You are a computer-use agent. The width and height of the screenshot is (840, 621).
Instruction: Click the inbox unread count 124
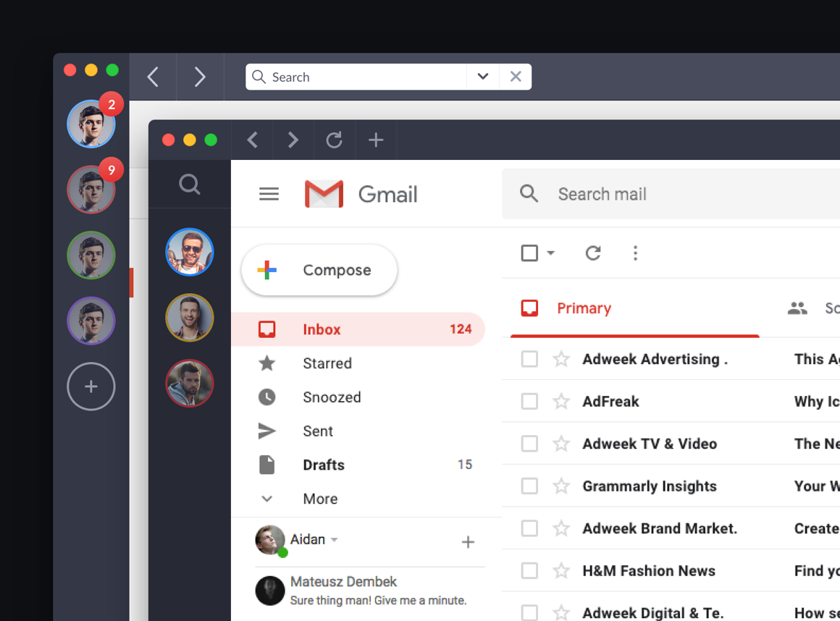[461, 329]
